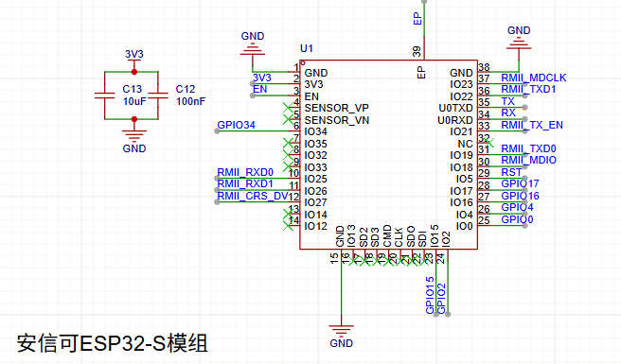This screenshot has height=364, width=621.
Task: Select the 100nF capacitor value
Action: click(191, 101)
